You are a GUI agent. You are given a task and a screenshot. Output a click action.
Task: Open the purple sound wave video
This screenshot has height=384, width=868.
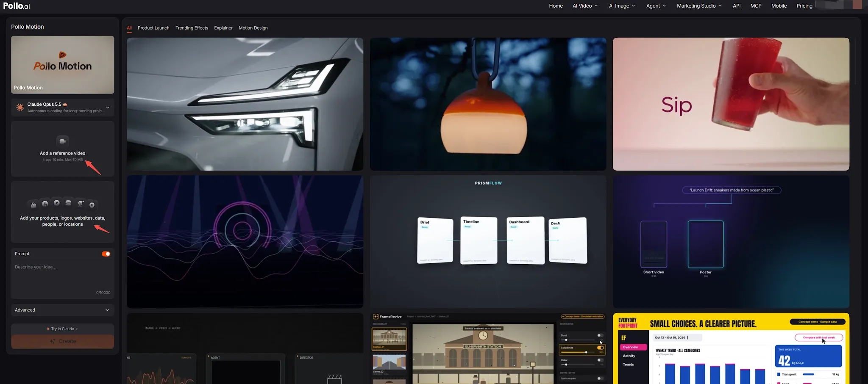(245, 242)
